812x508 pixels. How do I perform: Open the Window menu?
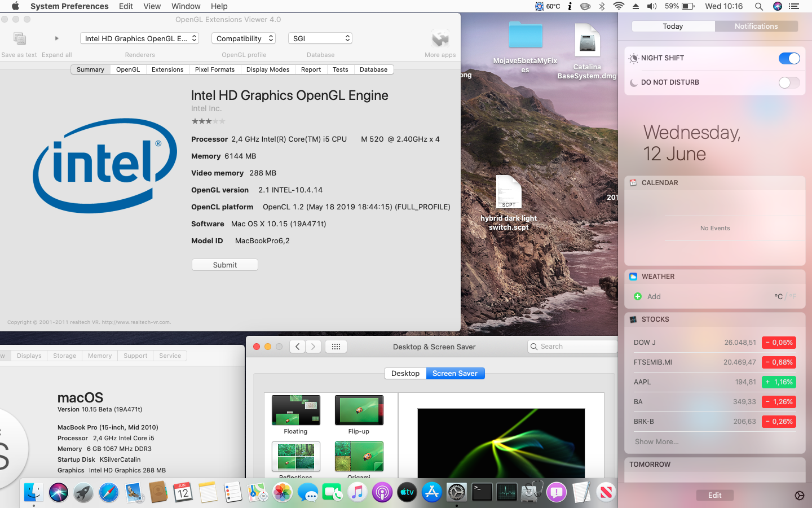186,6
